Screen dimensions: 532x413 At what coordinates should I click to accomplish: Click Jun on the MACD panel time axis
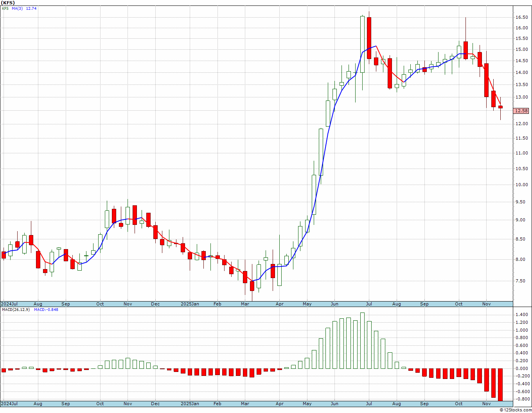[x=334, y=404]
